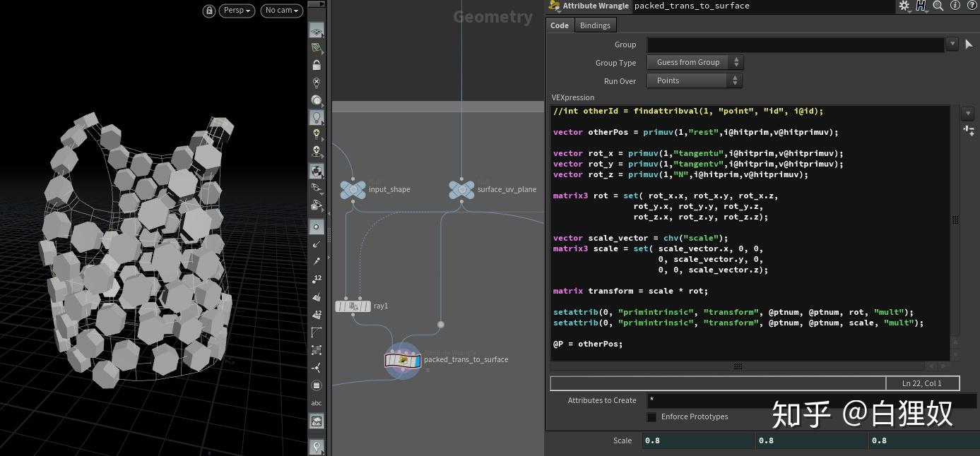
Task: Click the Houdini H presets icon
Action: 921,6
